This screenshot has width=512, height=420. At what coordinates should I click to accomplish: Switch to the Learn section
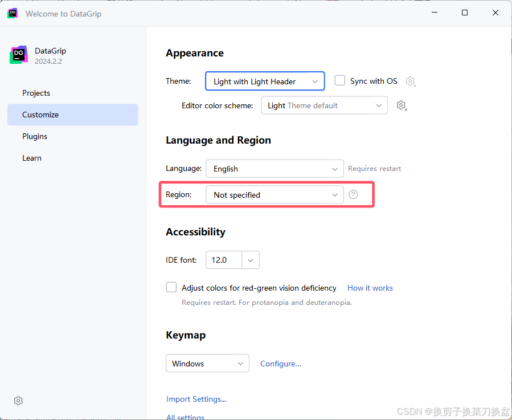[x=72, y=158]
